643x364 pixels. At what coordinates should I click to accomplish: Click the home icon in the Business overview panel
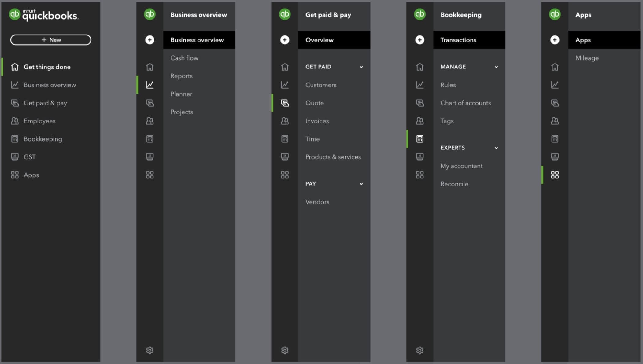pyautogui.click(x=150, y=67)
